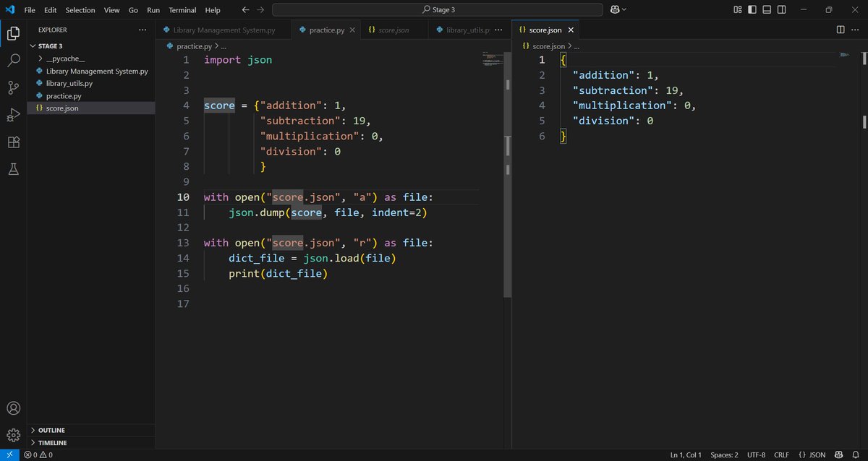Change file encoding via UTF-8

pos(757,454)
